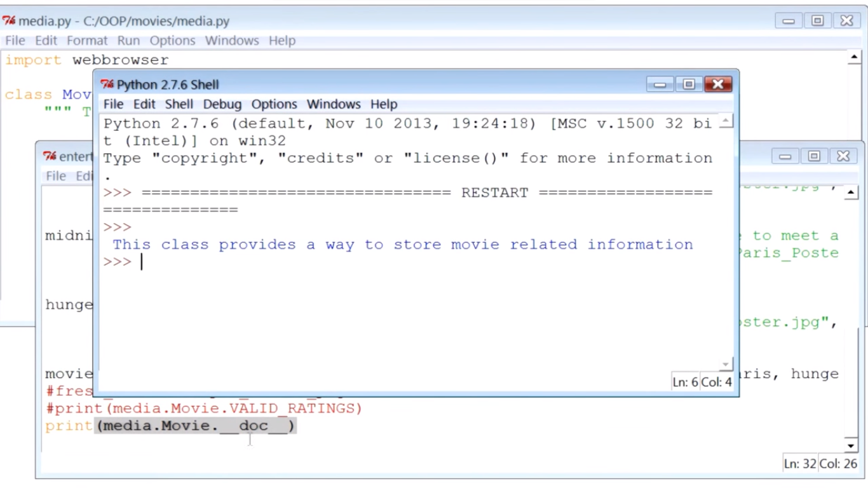Open Format menu in media.py window
The height and width of the screenshot is (488, 868).
pos(87,41)
